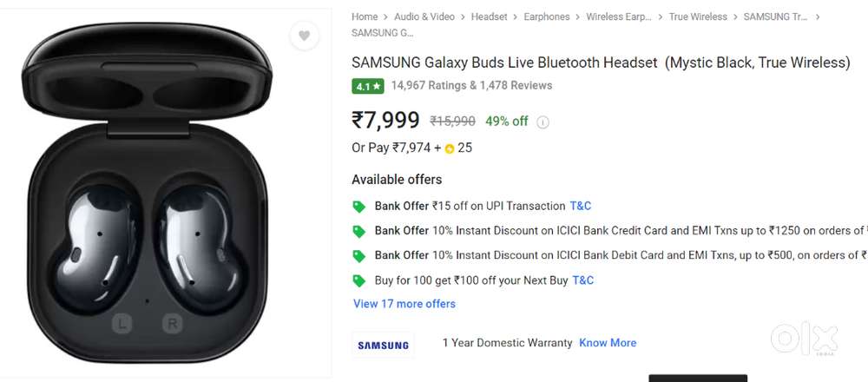Click the gold coin icon near 25
This screenshot has width=868, height=382.
pyautogui.click(x=450, y=148)
